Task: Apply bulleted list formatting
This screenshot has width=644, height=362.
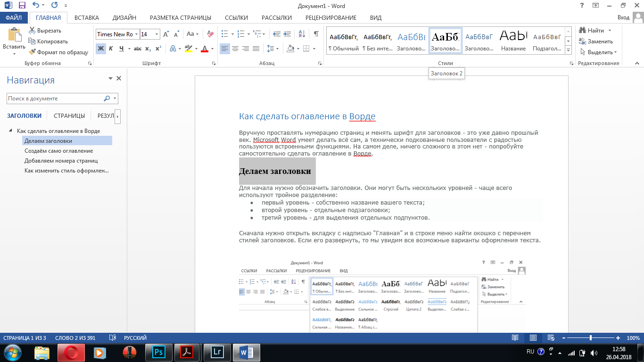Action: pos(224,34)
